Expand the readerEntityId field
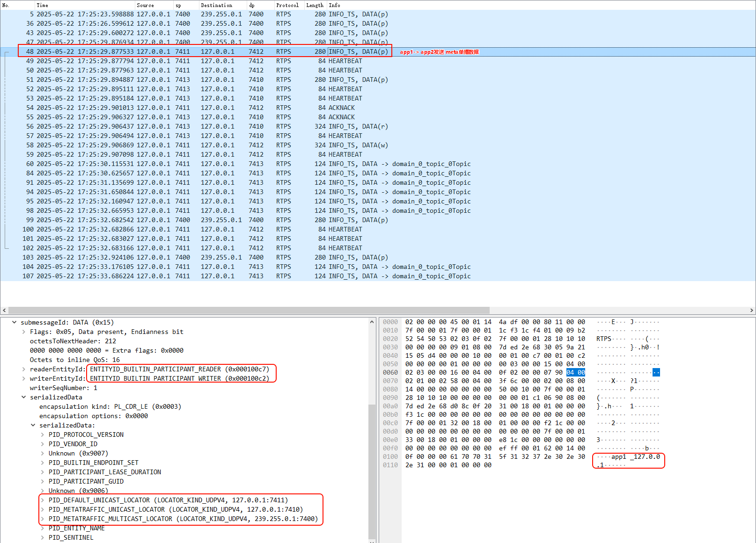756x543 pixels. click(24, 369)
